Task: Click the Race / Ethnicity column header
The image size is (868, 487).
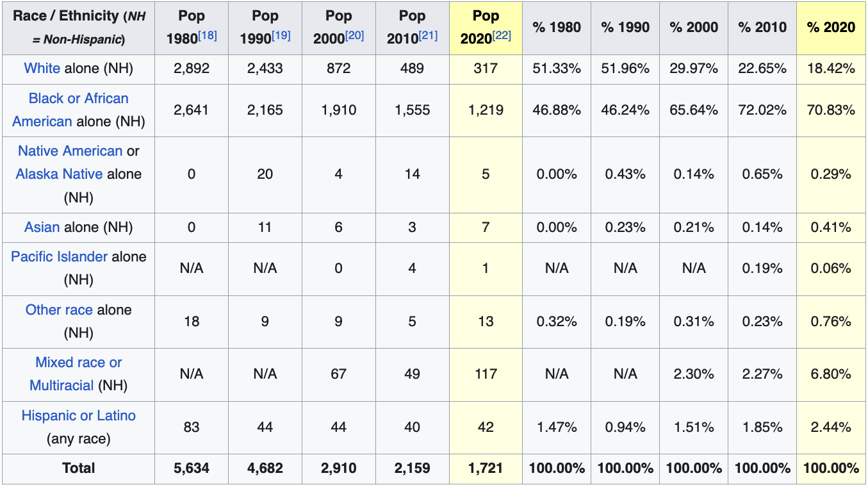Action: pos(78,28)
